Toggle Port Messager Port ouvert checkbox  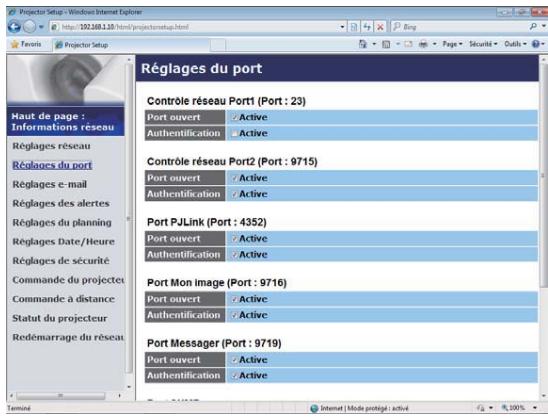(x=235, y=360)
